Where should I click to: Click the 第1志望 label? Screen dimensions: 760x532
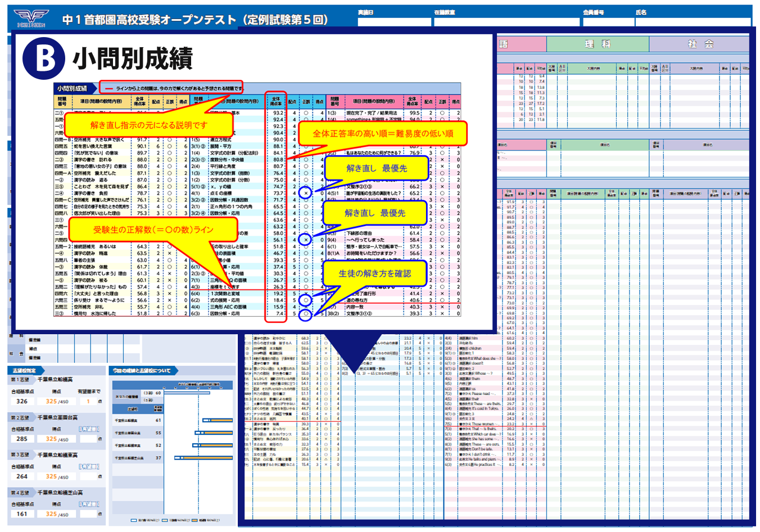[x=20, y=380]
